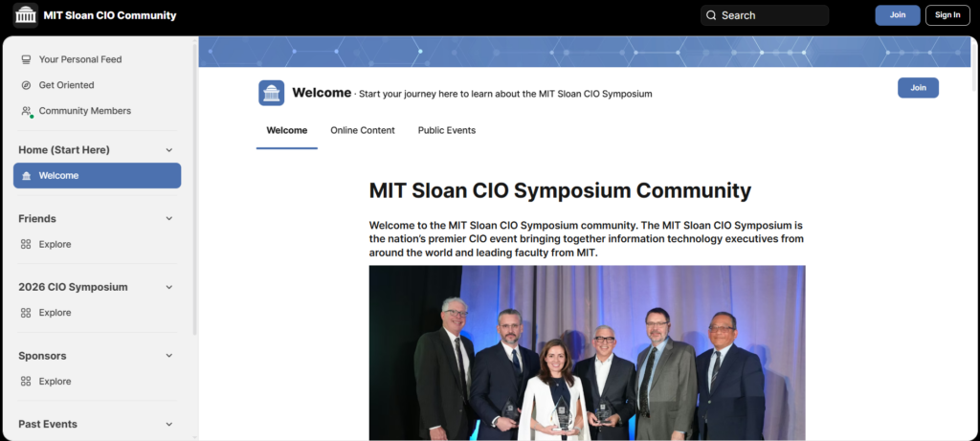Click the MIT Sloan CIO Community title

110,15
